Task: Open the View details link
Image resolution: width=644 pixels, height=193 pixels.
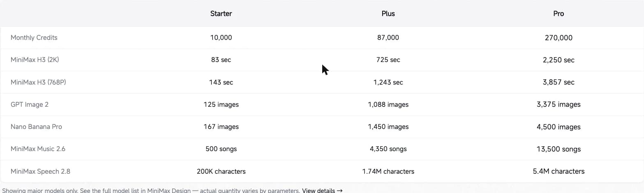Action: click(322, 191)
